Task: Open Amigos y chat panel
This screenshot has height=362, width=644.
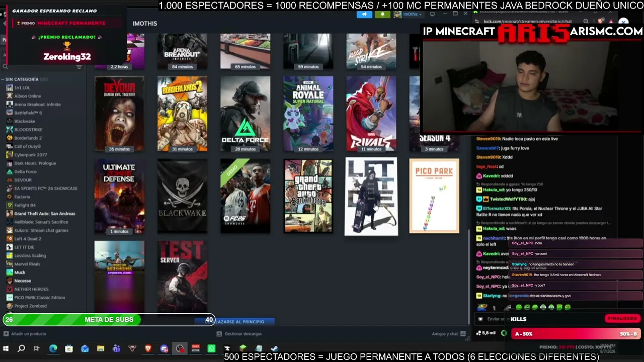Action: click(448, 334)
